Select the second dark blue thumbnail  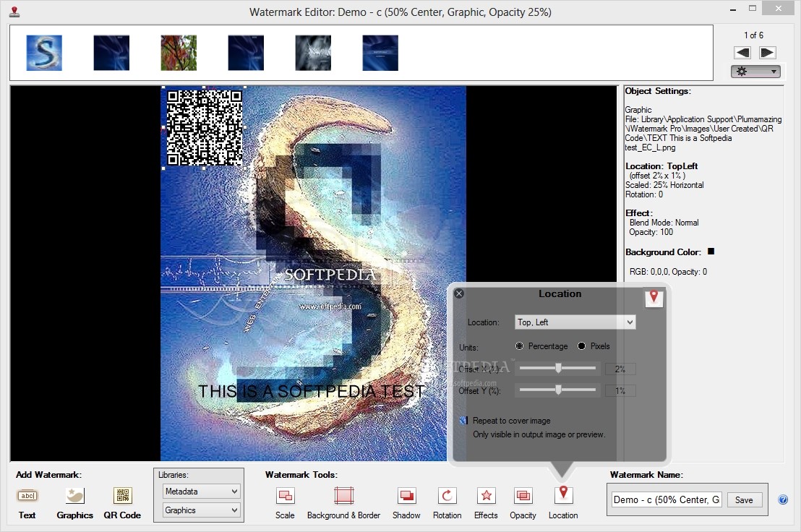coord(111,53)
